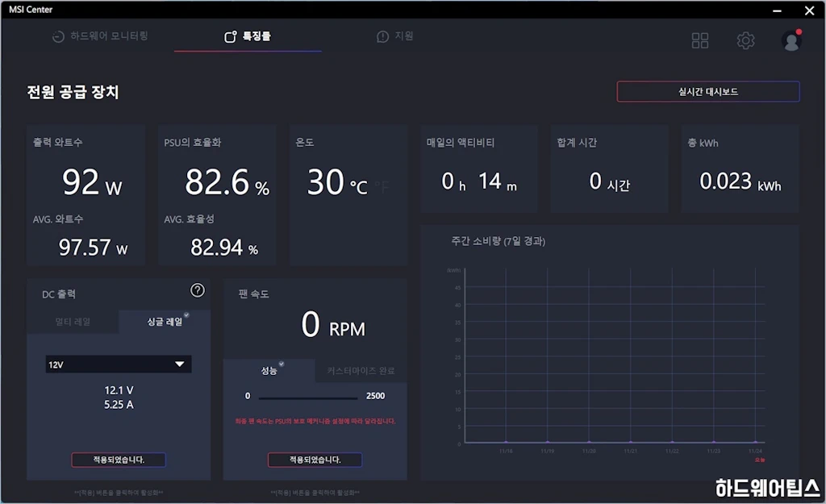
Task: Click the 82.94 % average efficiency
Action: 224,248
